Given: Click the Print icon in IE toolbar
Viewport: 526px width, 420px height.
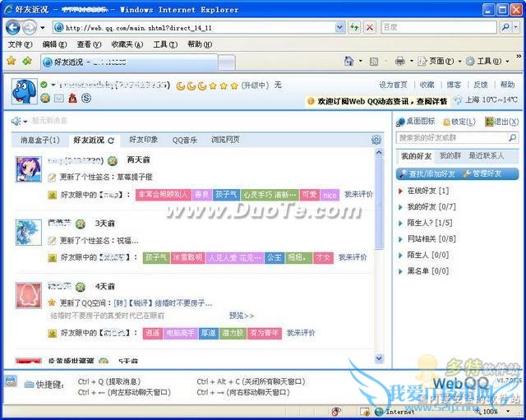Looking at the screenshot, I should tap(400, 61).
